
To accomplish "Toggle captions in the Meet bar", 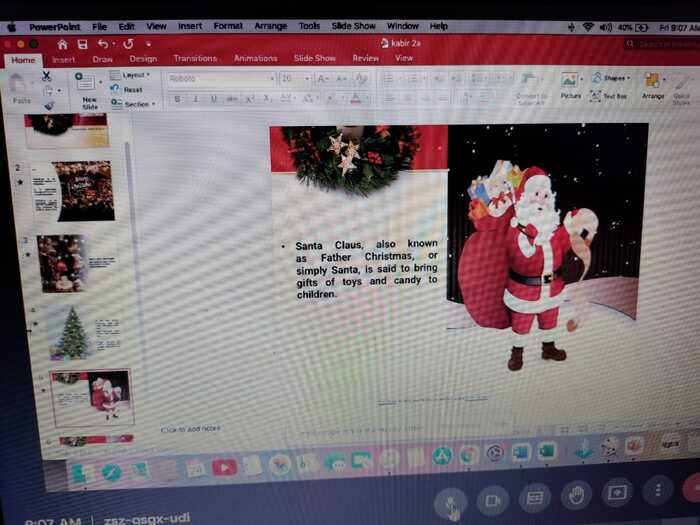I will tap(534, 498).
